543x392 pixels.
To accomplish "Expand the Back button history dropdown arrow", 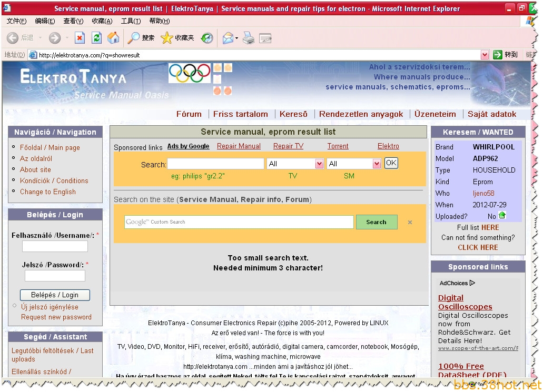I will tap(40, 38).
